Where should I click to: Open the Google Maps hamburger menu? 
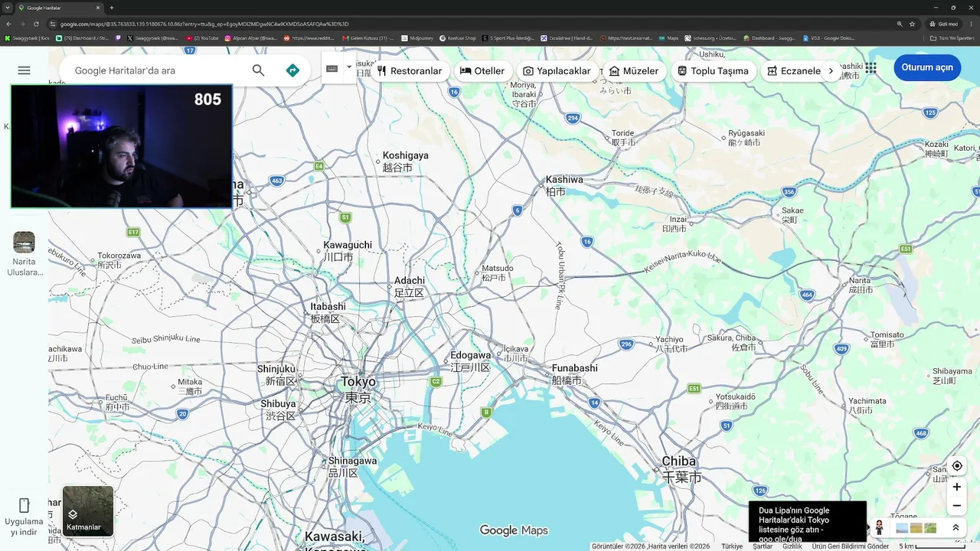pos(24,70)
